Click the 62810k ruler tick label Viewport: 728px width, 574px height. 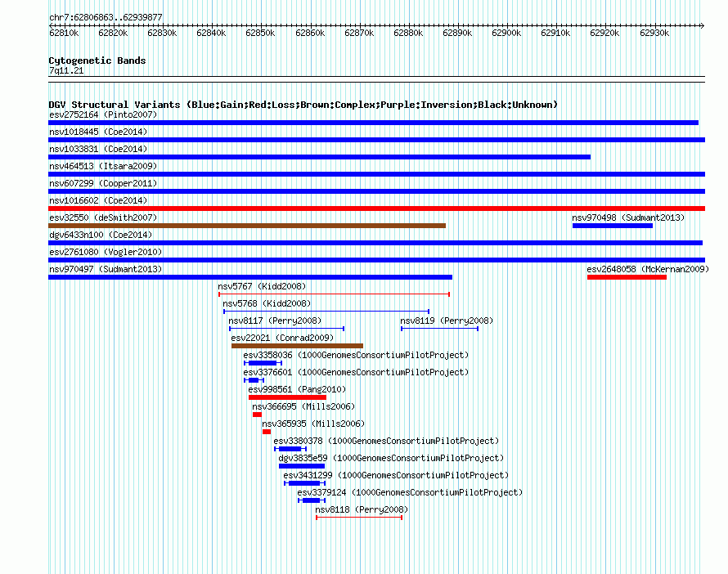point(64,33)
